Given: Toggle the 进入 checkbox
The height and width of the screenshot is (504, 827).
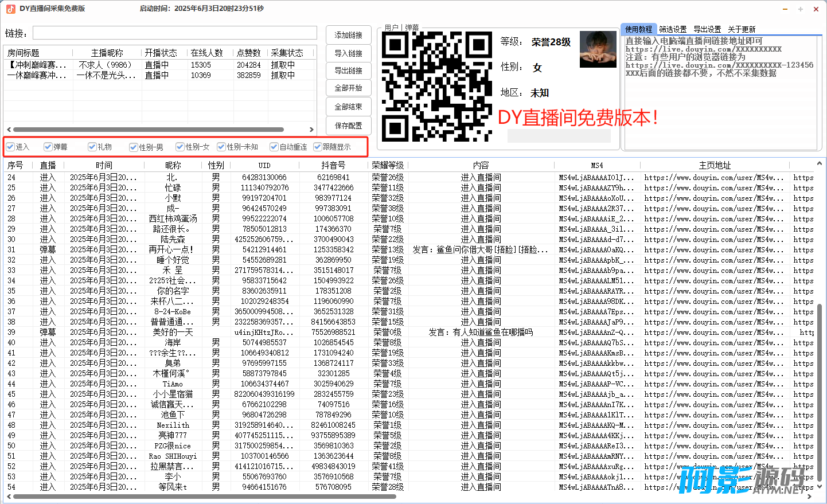Looking at the screenshot, I should point(10,147).
